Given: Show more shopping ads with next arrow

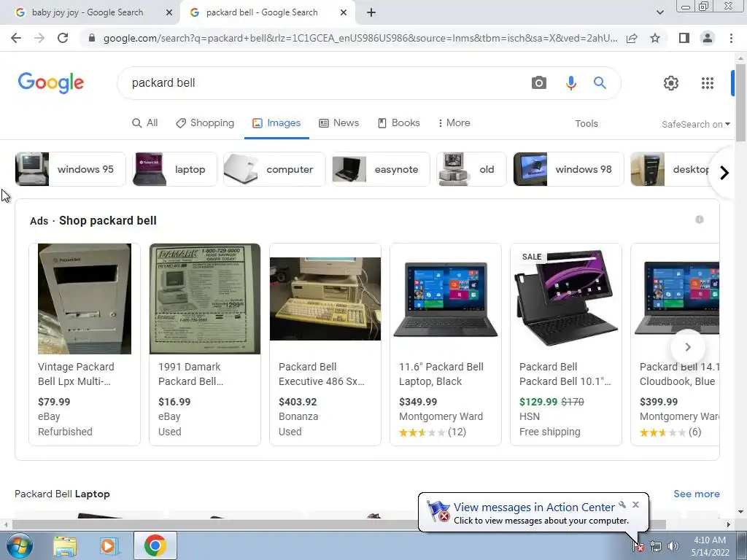Looking at the screenshot, I should [x=687, y=347].
